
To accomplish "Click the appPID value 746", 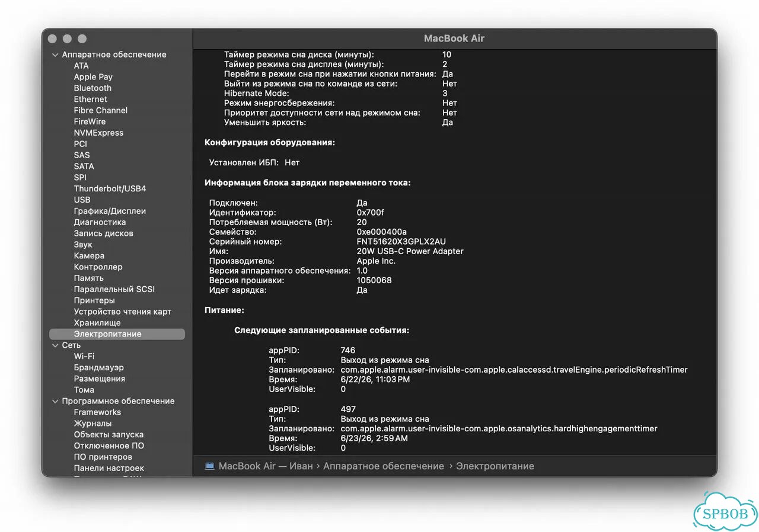I will click(x=348, y=350).
